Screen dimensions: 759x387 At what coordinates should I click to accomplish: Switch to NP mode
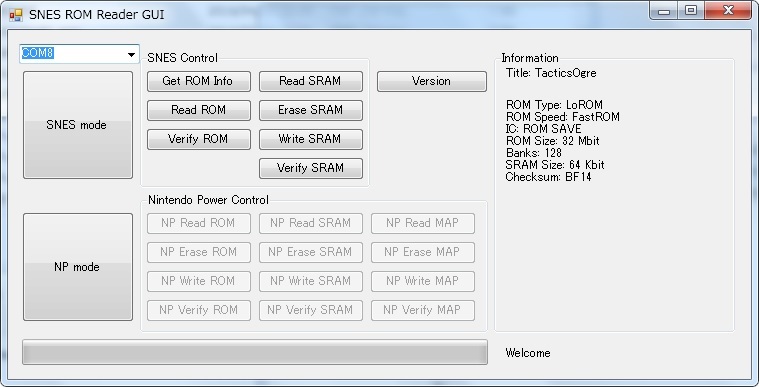pyautogui.click(x=78, y=267)
